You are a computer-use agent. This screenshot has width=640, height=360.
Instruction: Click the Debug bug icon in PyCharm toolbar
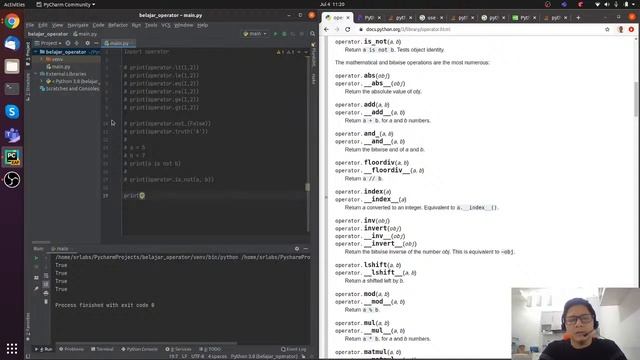coord(284,34)
